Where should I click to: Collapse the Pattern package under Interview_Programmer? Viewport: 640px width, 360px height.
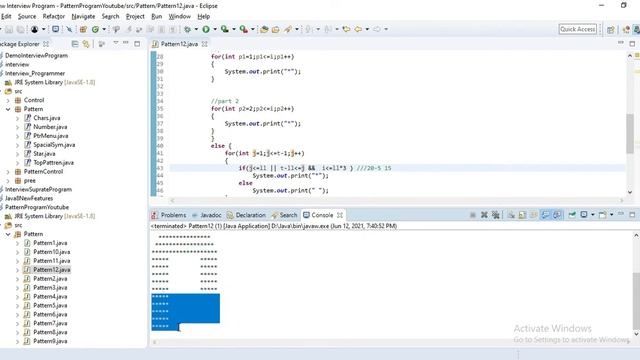[x=8, y=109]
